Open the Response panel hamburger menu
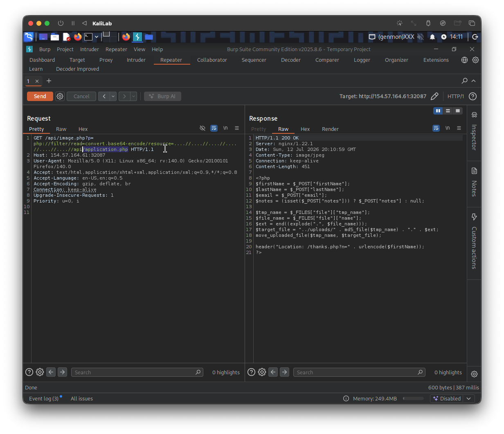 click(x=459, y=128)
